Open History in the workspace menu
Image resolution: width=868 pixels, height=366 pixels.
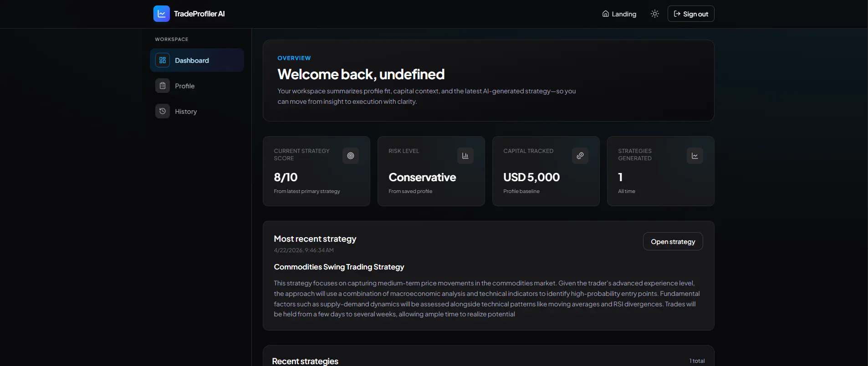pos(197,111)
